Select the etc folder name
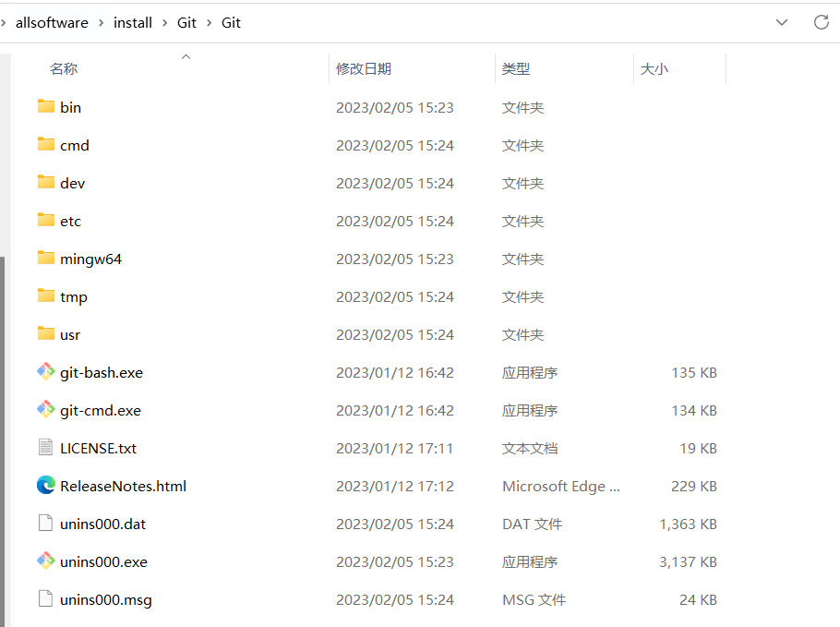Screen dimensions: 840x627 point(71,222)
